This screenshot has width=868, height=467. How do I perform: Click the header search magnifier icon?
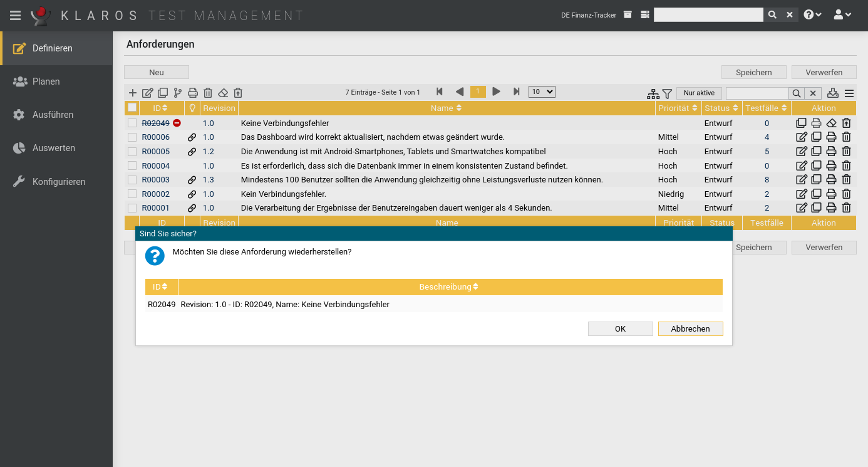point(772,14)
